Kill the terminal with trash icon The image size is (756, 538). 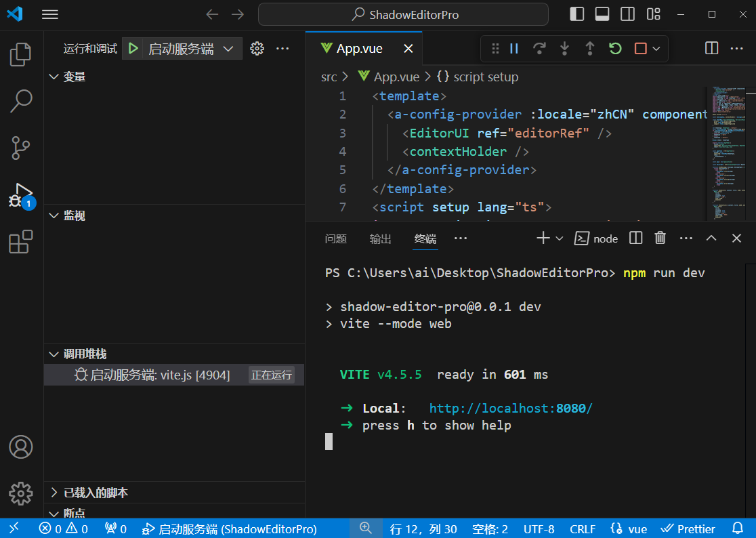pyautogui.click(x=660, y=238)
